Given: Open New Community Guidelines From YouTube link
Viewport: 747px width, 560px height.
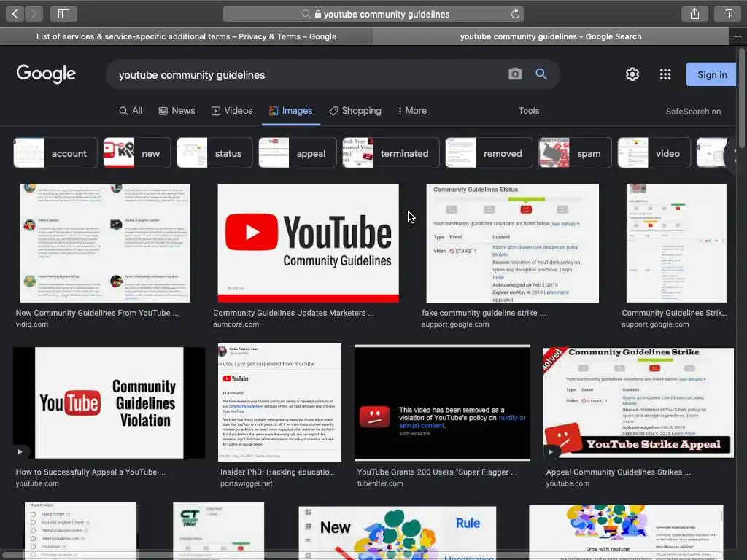Looking at the screenshot, I should (97, 313).
